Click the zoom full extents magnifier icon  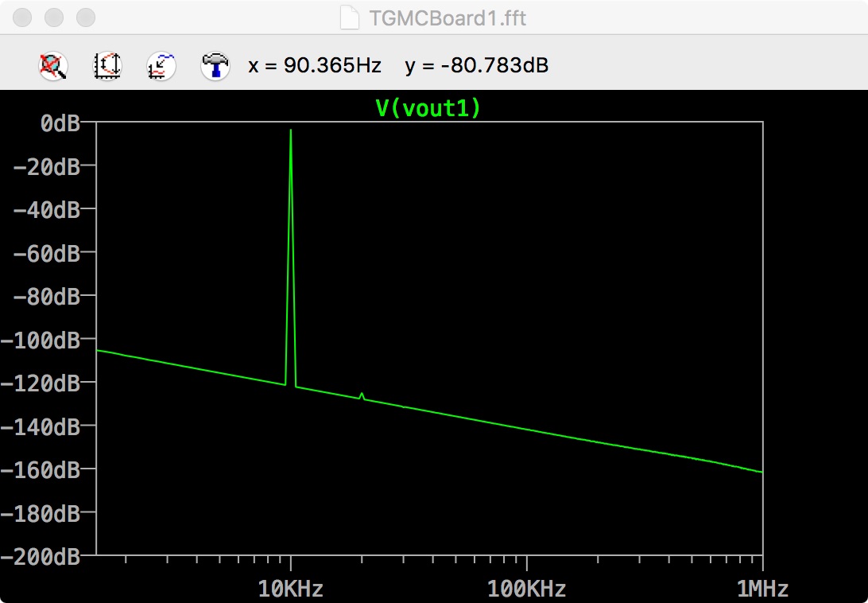tap(53, 66)
